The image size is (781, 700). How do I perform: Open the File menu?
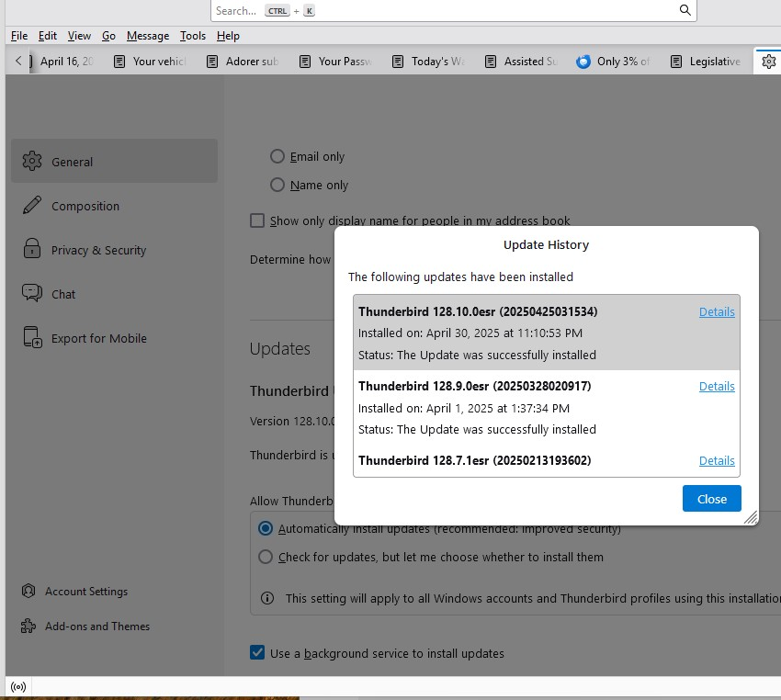(19, 36)
